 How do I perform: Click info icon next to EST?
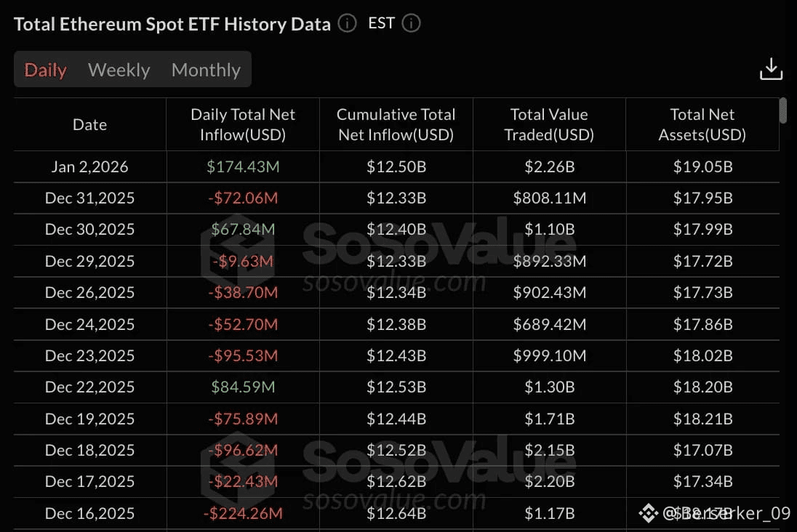[411, 23]
